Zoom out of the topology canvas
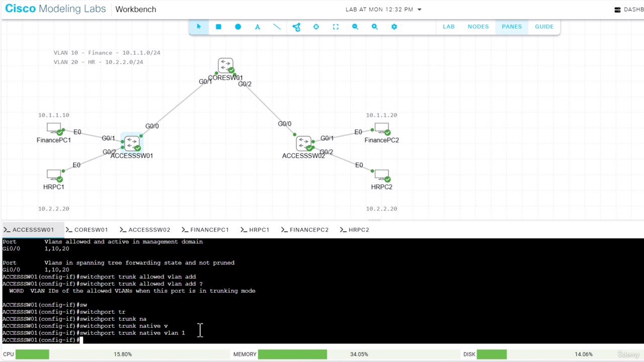Viewport: 644px width, 362px height. pyautogui.click(x=355, y=27)
